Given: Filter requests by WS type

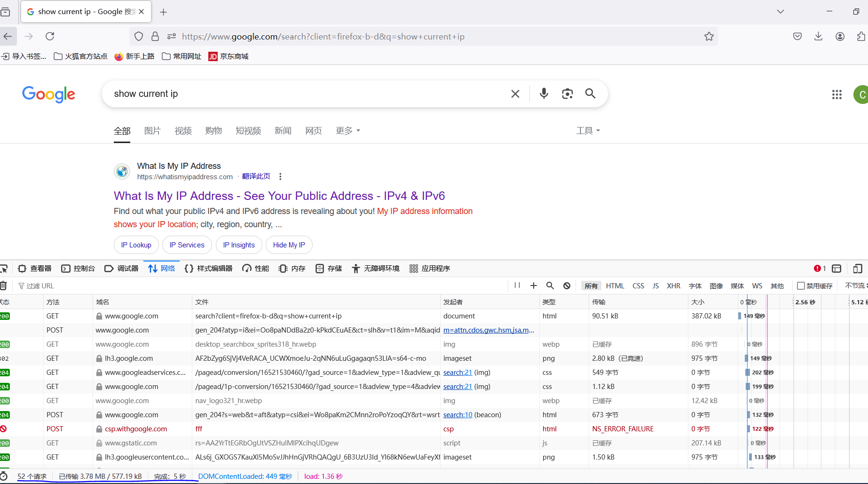Looking at the screenshot, I should pos(757,286).
